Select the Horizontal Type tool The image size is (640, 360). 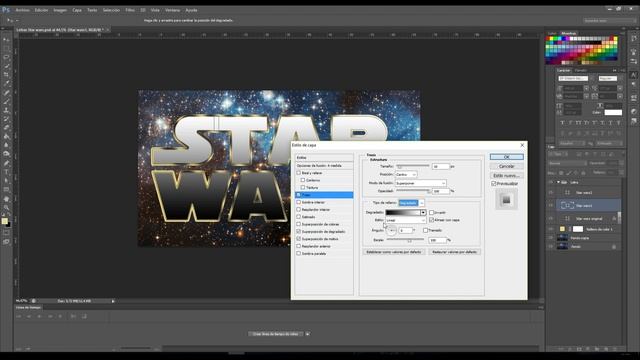[6, 172]
